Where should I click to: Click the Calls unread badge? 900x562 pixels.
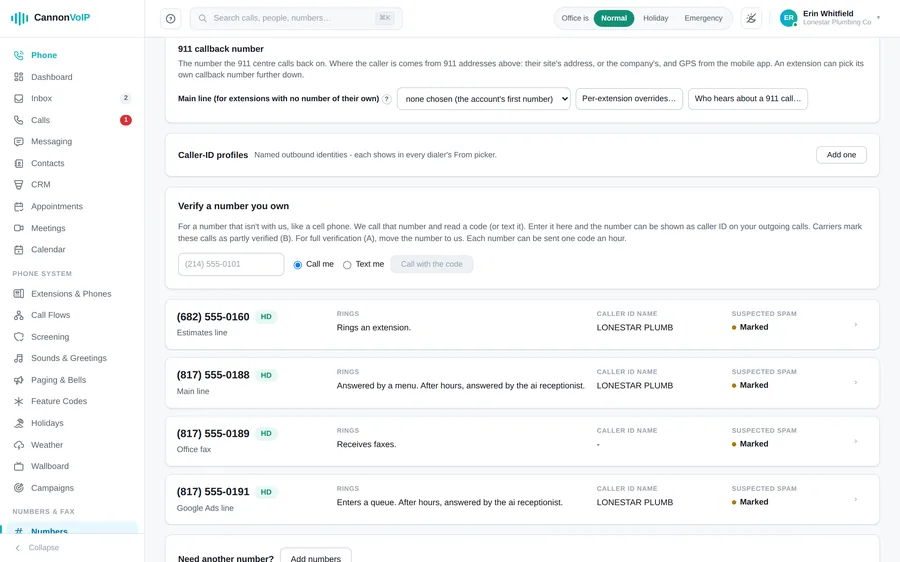pyautogui.click(x=126, y=120)
